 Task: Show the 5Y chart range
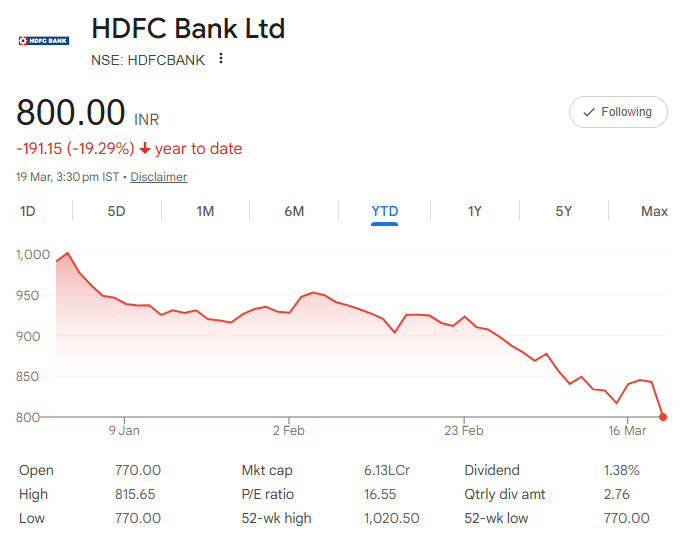(x=563, y=211)
